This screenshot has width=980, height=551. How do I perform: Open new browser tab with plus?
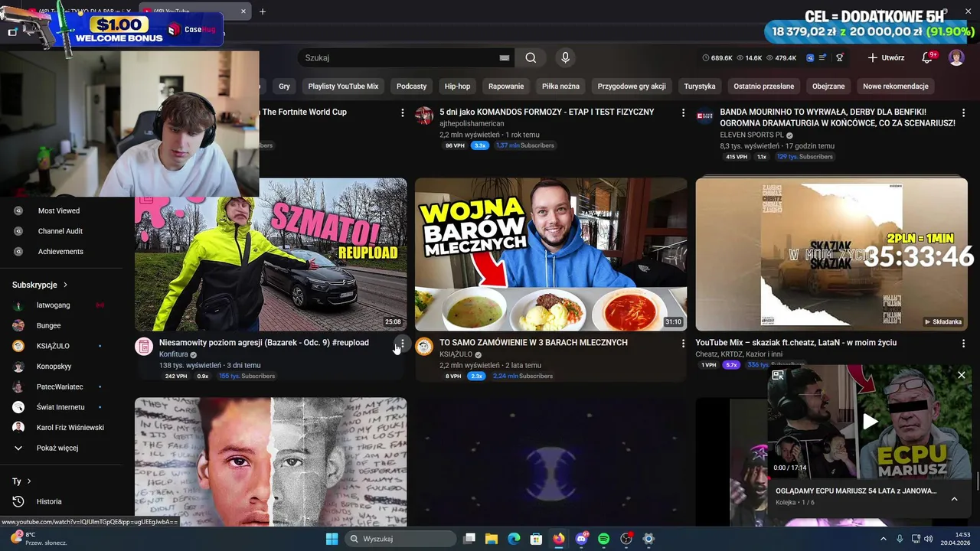coord(263,11)
